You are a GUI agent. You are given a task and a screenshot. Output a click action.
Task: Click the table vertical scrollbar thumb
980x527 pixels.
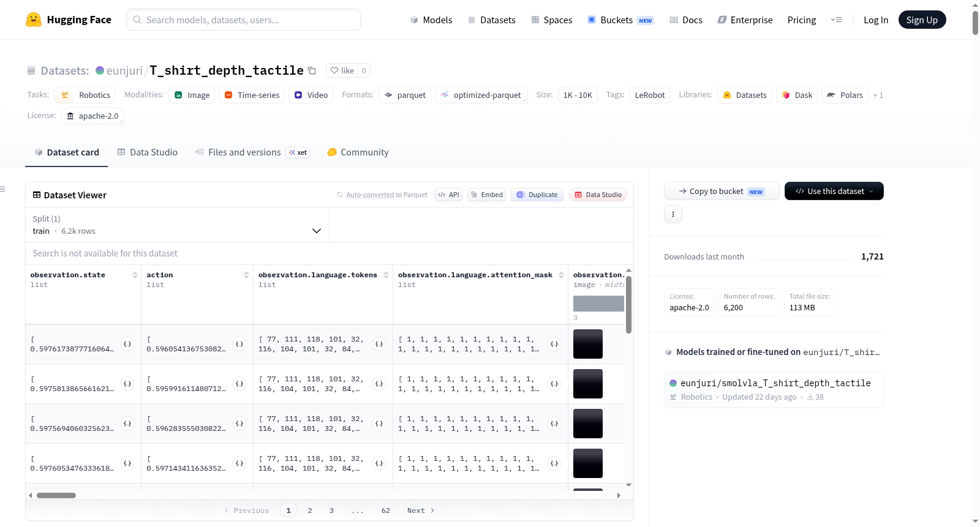[628, 305]
